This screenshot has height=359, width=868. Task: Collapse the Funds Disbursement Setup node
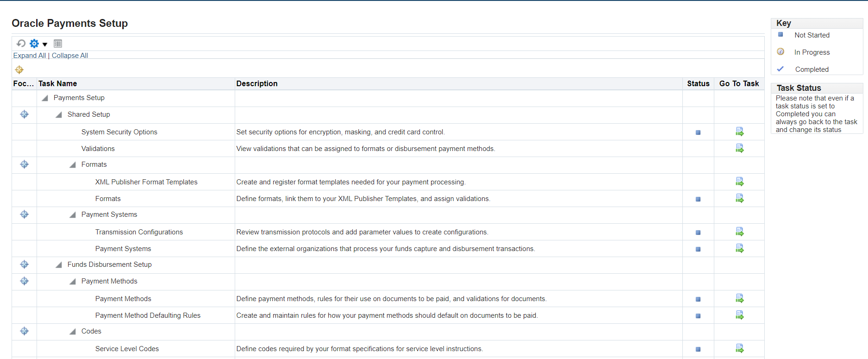pos(59,265)
